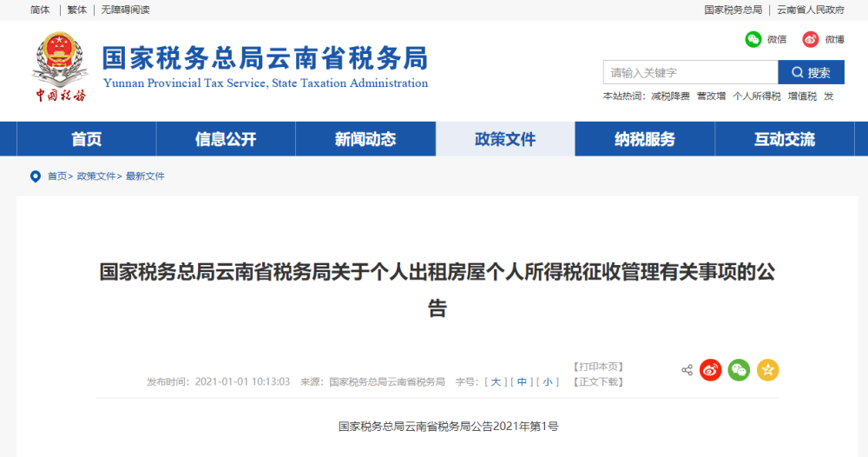Click hot word 增值税
868x457 pixels.
(802, 96)
